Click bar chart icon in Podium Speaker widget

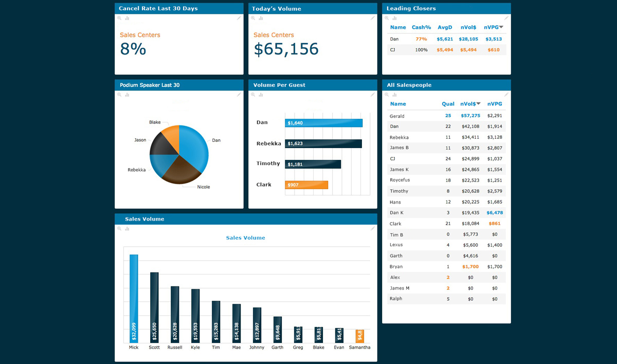tap(127, 95)
